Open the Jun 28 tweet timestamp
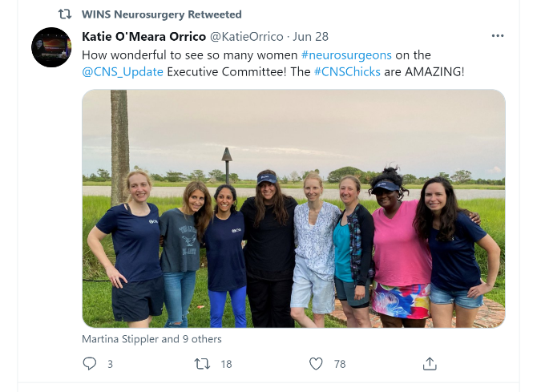Screen dimensions: 541x392 [x=310, y=37]
